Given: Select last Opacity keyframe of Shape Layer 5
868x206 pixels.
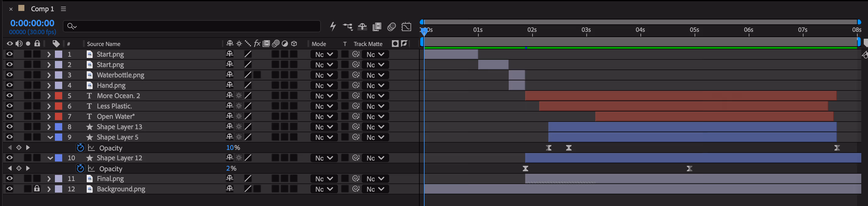Looking at the screenshot, I should click(837, 148).
